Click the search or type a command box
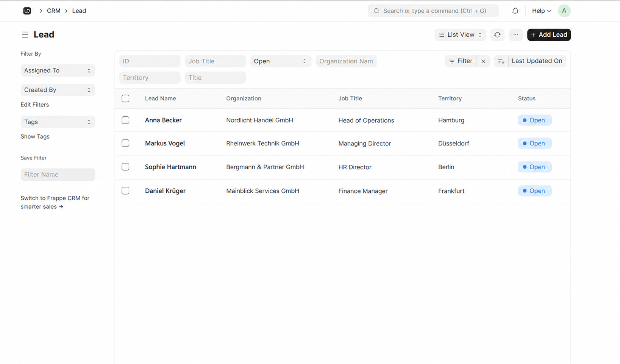 point(433,11)
